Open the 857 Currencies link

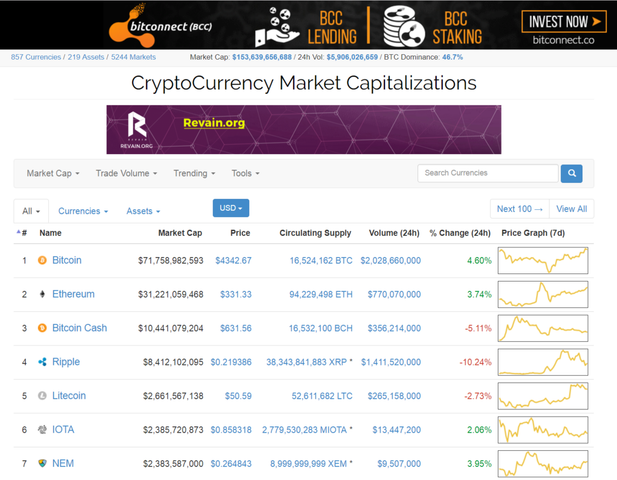[x=36, y=57]
